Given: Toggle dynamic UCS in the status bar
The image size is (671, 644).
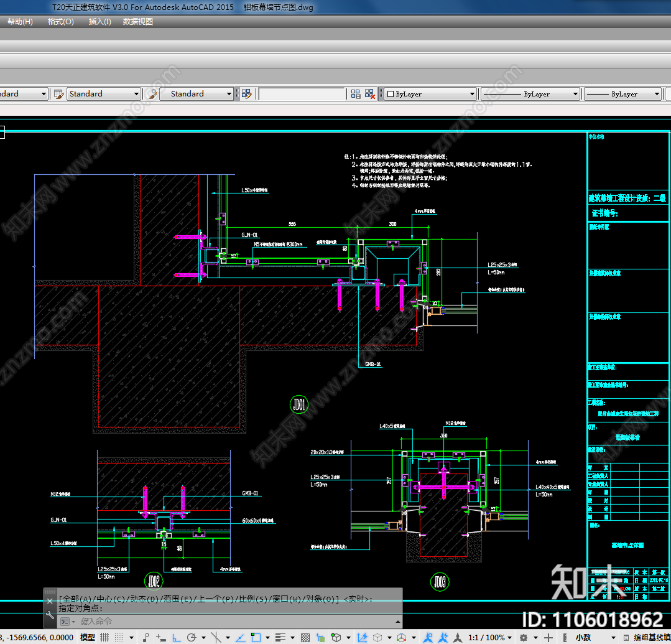Looking at the screenshot, I should (362, 638).
